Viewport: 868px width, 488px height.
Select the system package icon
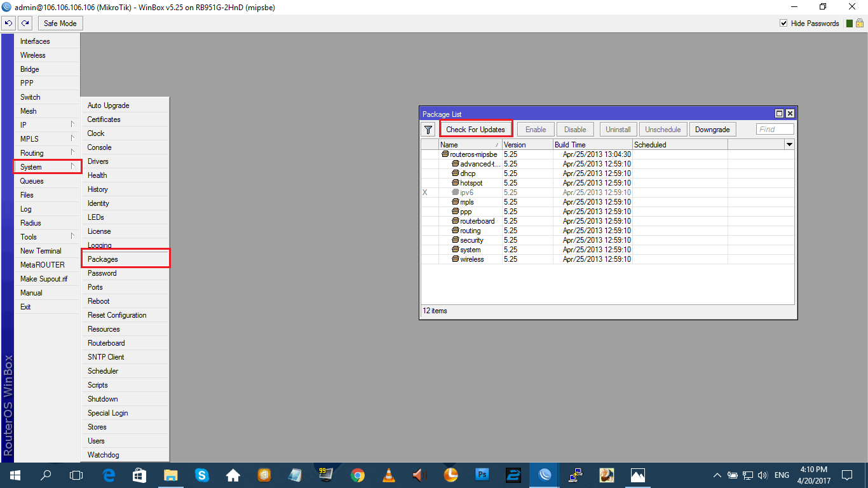pyautogui.click(x=455, y=250)
